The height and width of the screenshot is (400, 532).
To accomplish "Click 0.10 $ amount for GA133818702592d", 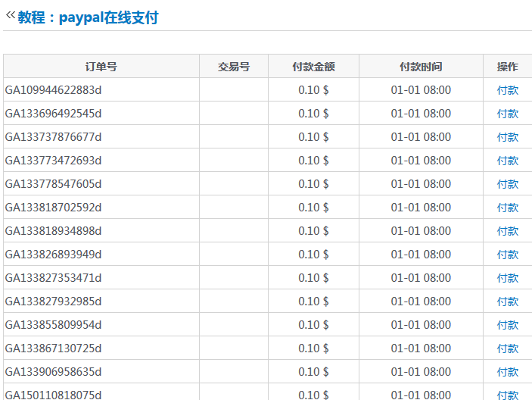I will coord(313,207).
